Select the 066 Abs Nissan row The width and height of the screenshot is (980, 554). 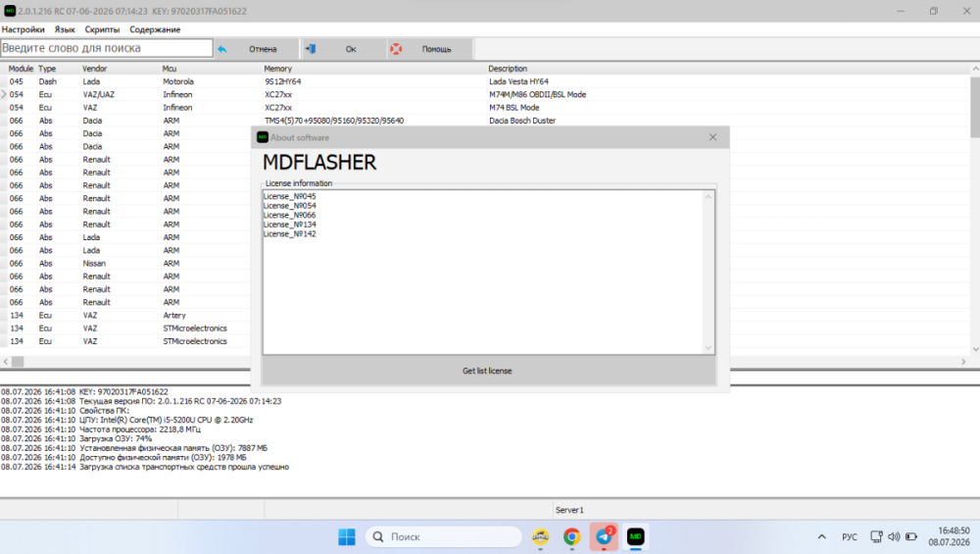125,263
